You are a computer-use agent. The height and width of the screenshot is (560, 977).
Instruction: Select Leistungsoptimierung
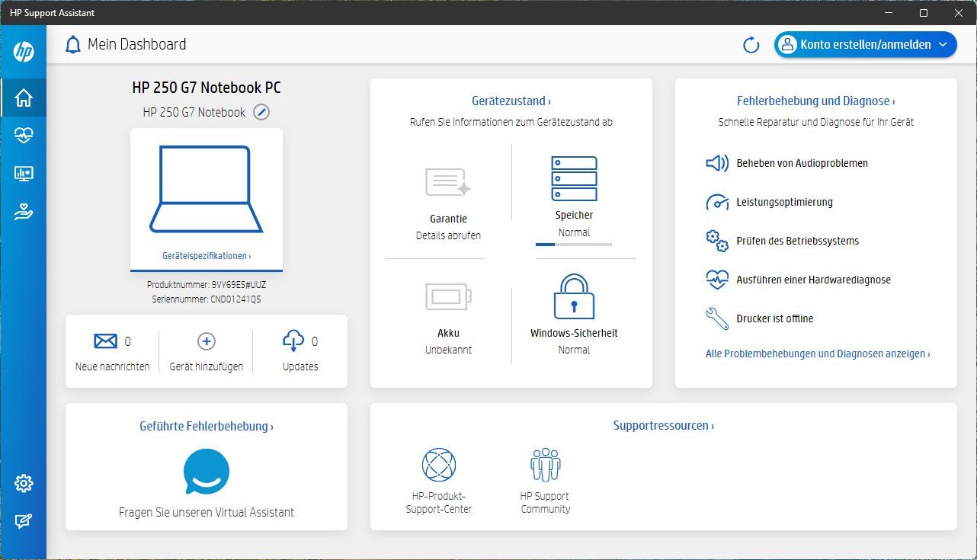coord(784,202)
